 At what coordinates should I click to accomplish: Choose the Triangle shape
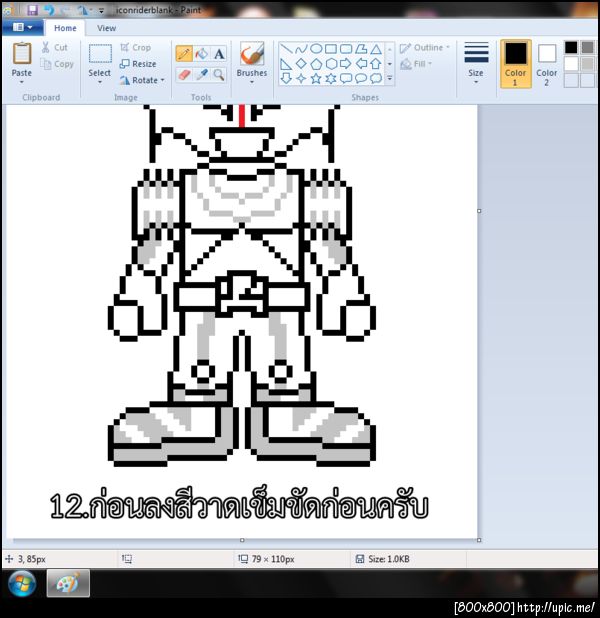[376, 49]
